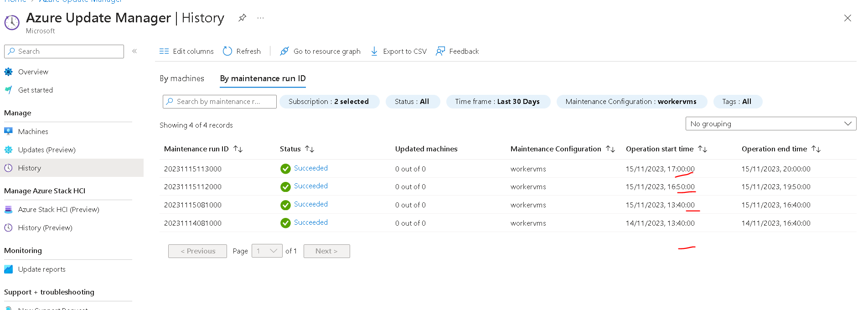Pin the Azure Update Manager blade
The image size is (868, 310).
click(x=243, y=18)
